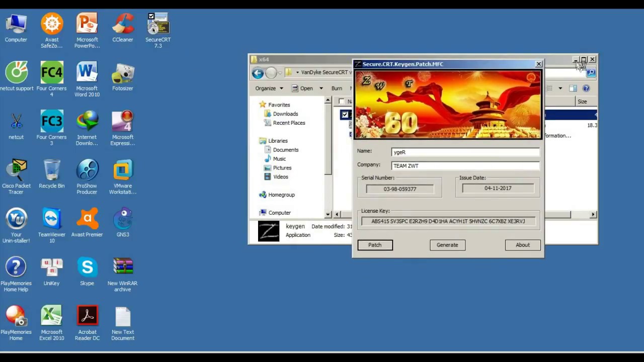Open New Text Document file
This screenshot has width=644, height=362.
123,324
